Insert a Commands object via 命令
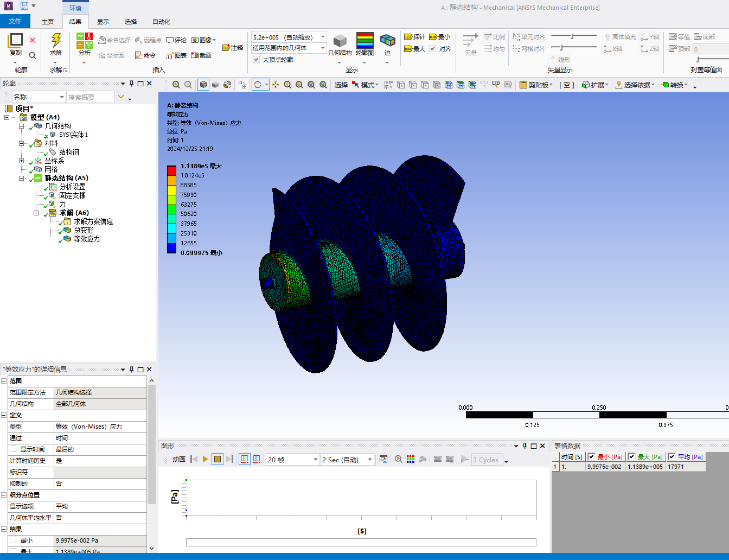729x560 pixels. pyautogui.click(x=145, y=55)
